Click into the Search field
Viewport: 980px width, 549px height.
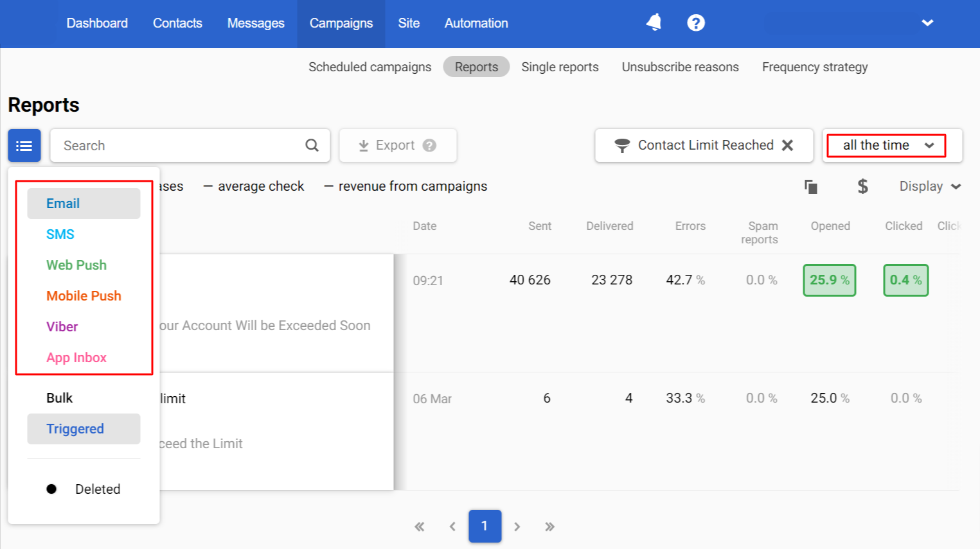pyautogui.click(x=190, y=146)
